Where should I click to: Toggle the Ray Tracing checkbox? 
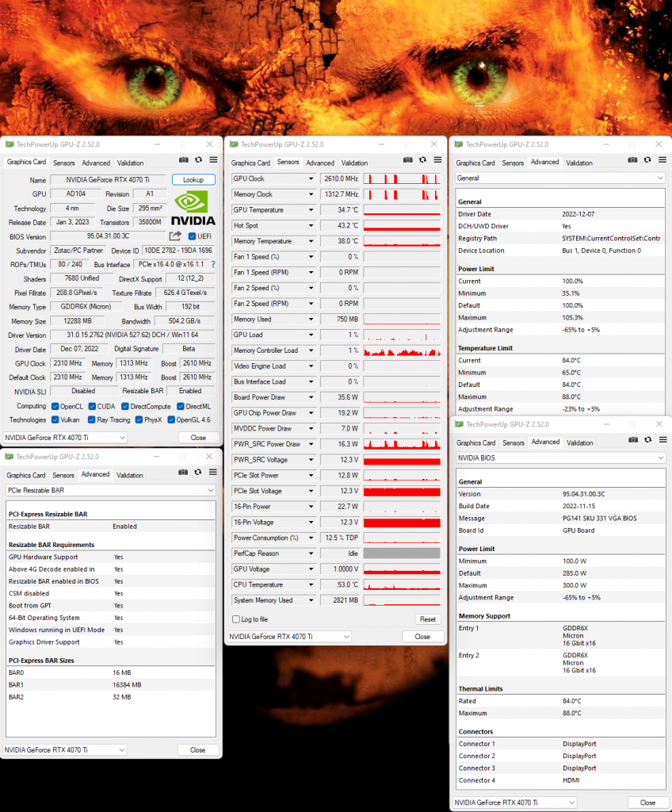click(x=92, y=420)
